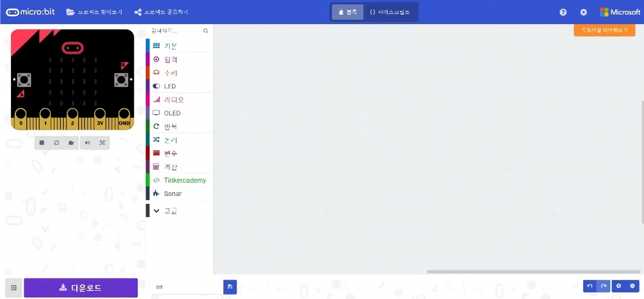Restart the simulator with the reload icon
Image resolution: width=644 pixels, height=299 pixels.
tap(56, 143)
